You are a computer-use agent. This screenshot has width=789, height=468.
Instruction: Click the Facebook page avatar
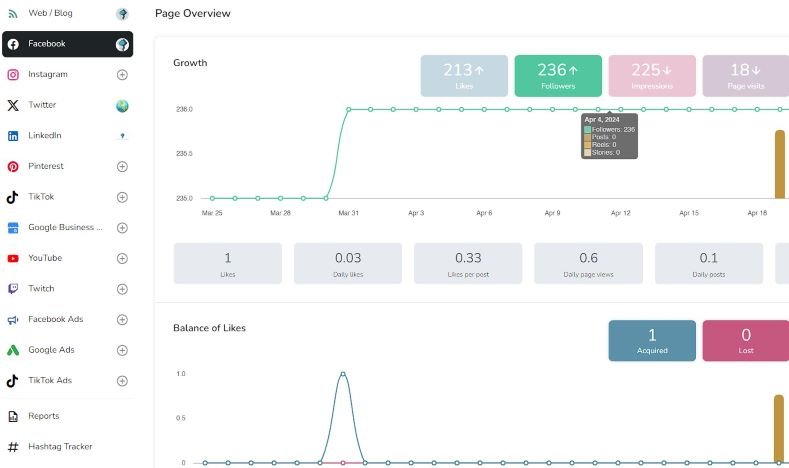click(x=122, y=45)
